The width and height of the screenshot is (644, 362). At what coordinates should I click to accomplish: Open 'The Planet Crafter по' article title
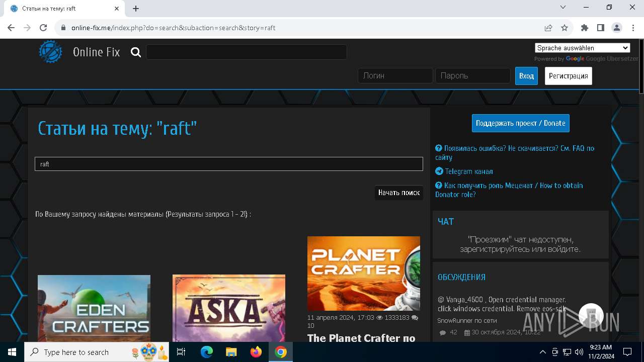pyautogui.click(x=361, y=338)
